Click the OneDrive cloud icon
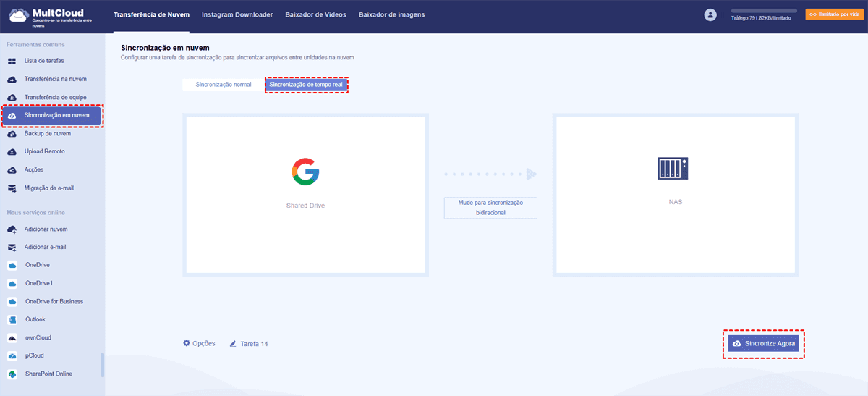This screenshot has width=868, height=396. click(12, 265)
